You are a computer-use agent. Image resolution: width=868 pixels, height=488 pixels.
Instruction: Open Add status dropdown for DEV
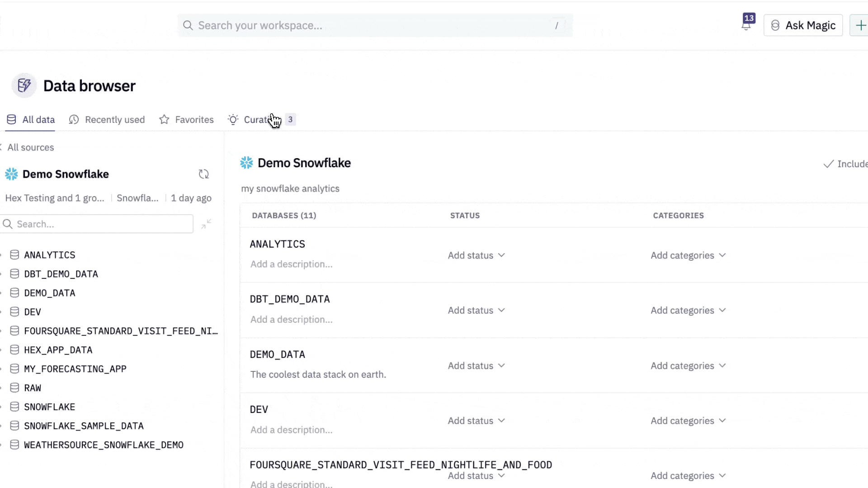pos(476,421)
